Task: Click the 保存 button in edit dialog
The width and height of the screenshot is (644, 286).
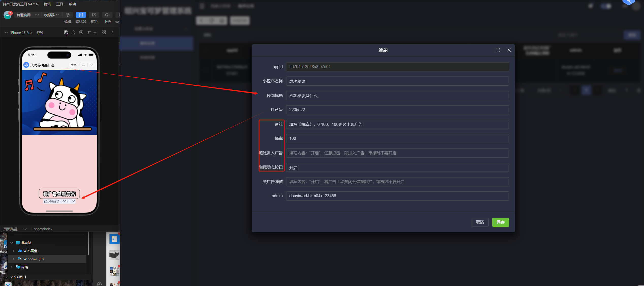Action: tap(501, 222)
